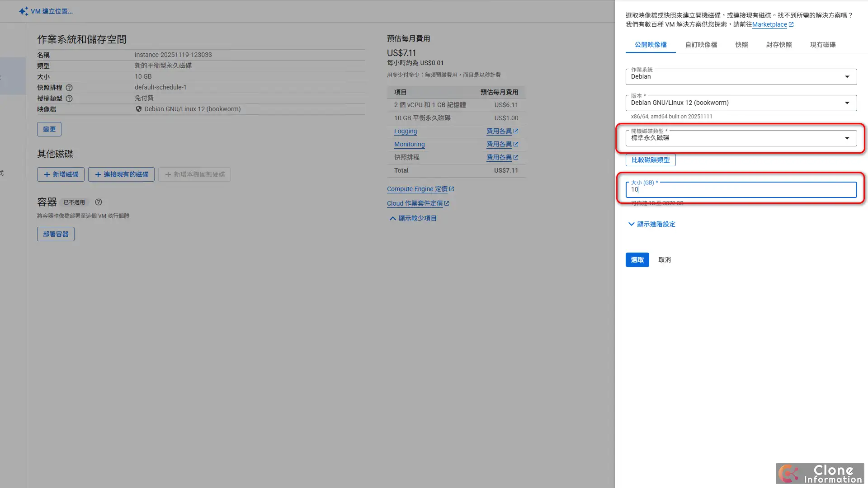Click external link icon after Compute Engine 定價
Screen dimensions: 868x488
(452, 189)
